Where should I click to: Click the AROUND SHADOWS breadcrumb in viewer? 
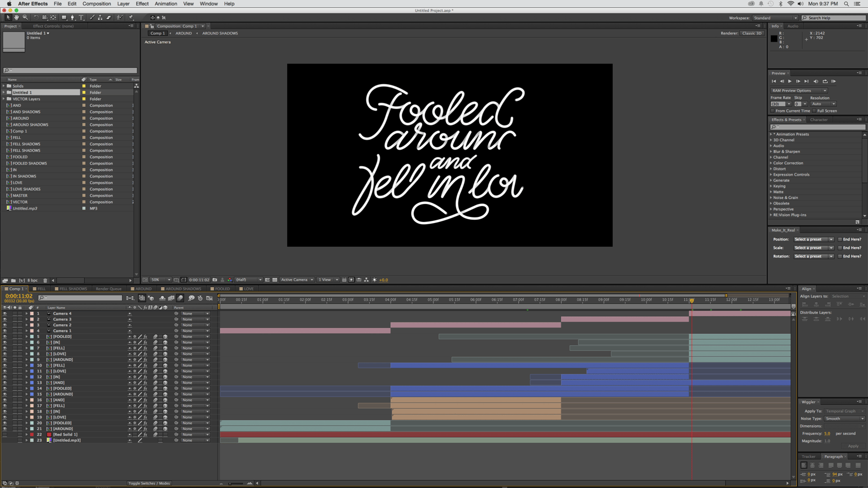coord(220,33)
